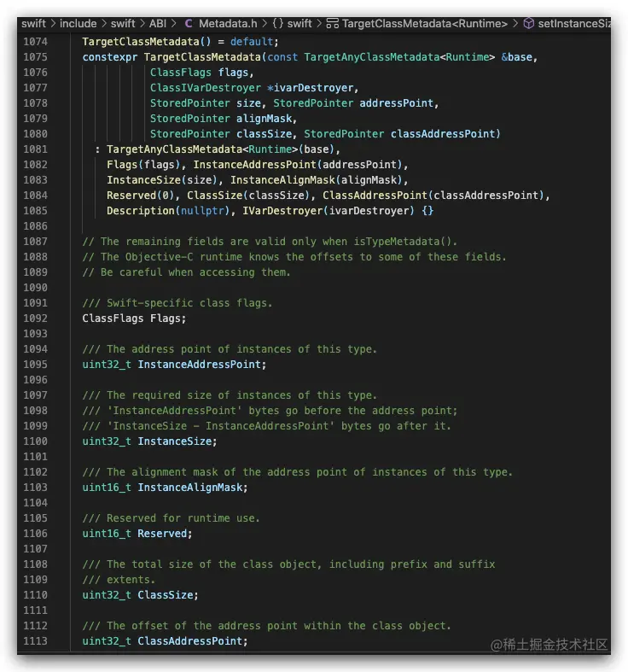Click 'uint16_t Reserved;' declaration
Image resolution: width=628 pixels, height=672 pixels.
137,534
